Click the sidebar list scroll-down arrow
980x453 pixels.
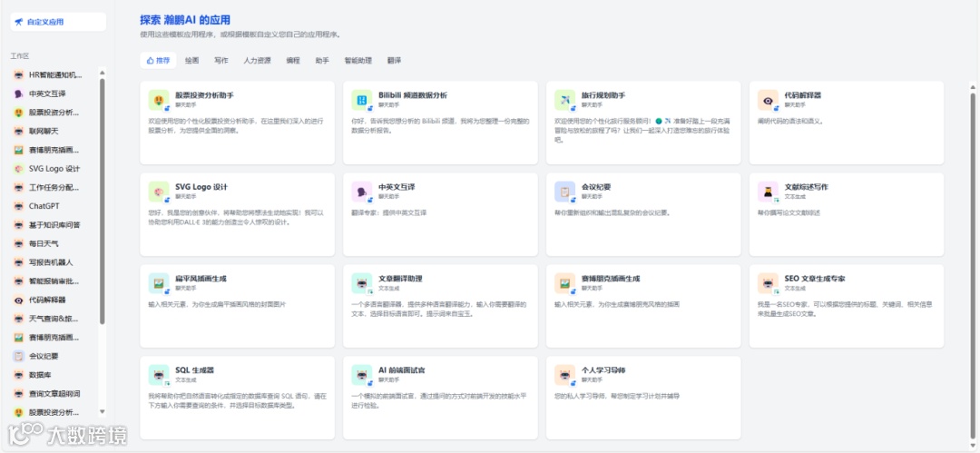pos(103,412)
